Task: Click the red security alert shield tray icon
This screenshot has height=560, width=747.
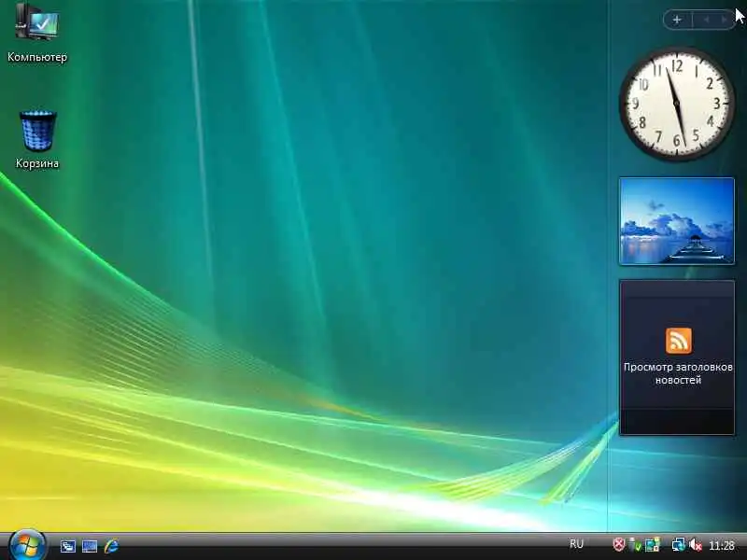Action: point(618,544)
